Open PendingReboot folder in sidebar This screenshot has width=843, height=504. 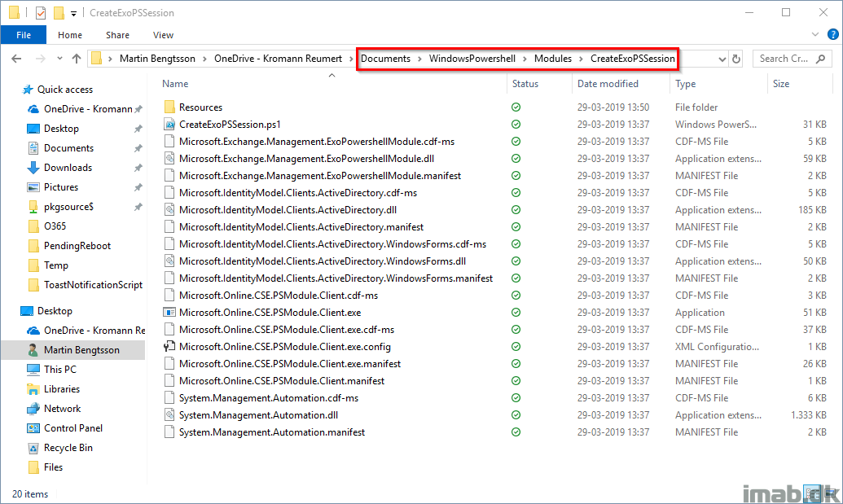[77, 246]
